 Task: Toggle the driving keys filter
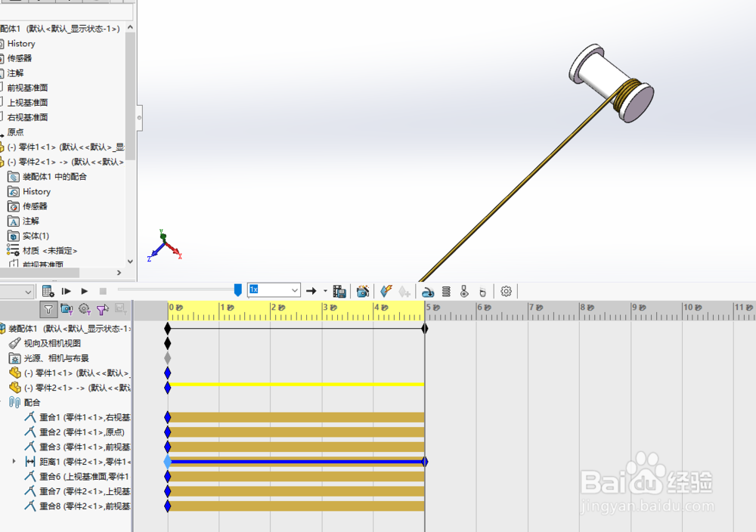click(x=84, y=309)
